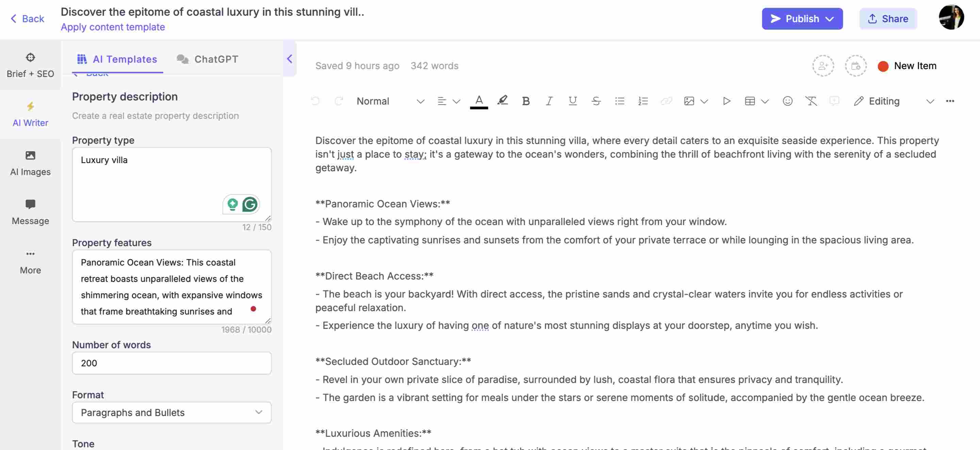Toggle the left sidebar collapse icon
Image resolution: width=980 pixels, height=450 pixels.
pyautogui.click(x=289, y=59)
